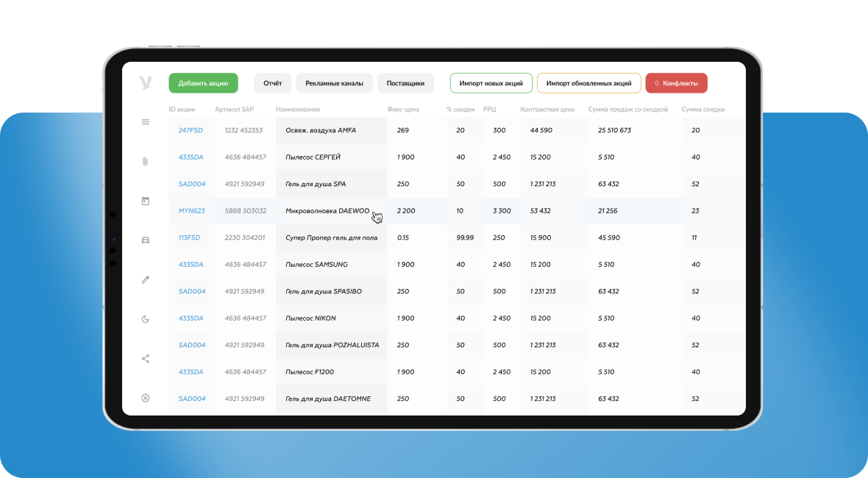
Task: Open the share icon in sidebar
Action: [x=145, y=358]
